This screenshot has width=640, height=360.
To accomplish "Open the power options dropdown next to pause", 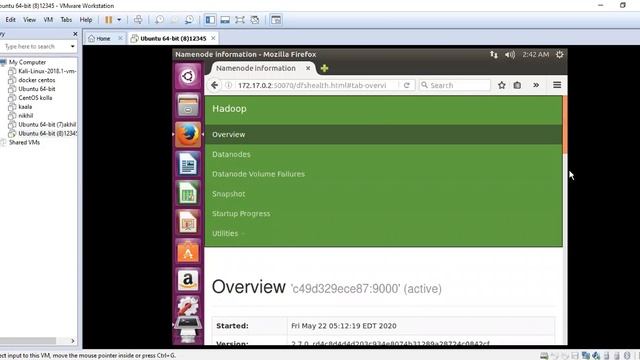I will (119, 20).
